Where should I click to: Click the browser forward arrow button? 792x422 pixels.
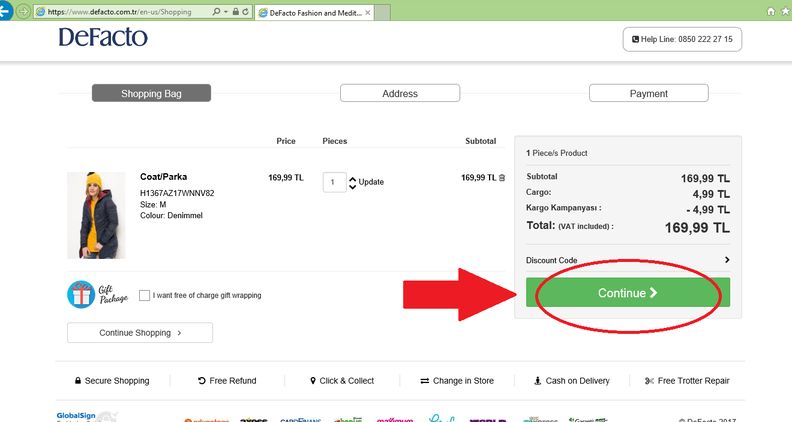[x=22, y=11]
